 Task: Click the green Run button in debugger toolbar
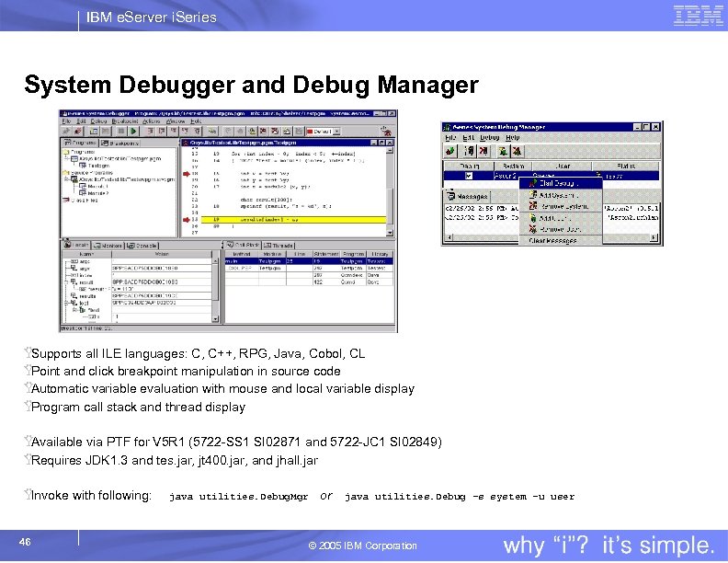click(133, 132)
